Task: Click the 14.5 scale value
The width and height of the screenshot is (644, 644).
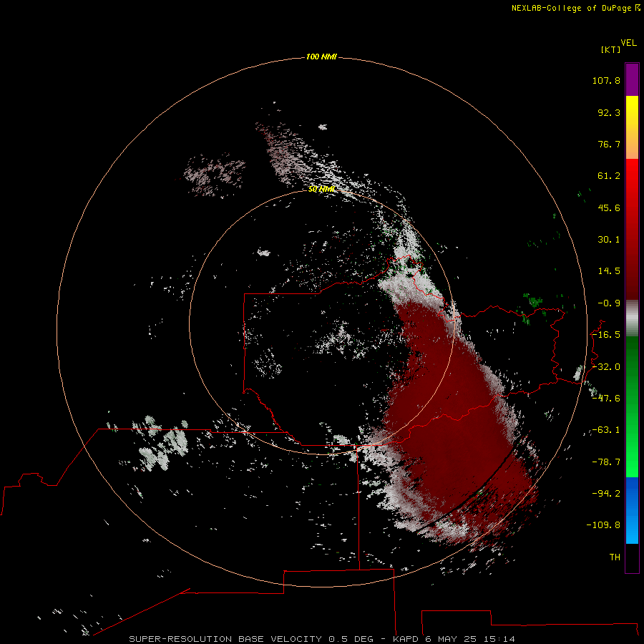Action: pos(609,271)
